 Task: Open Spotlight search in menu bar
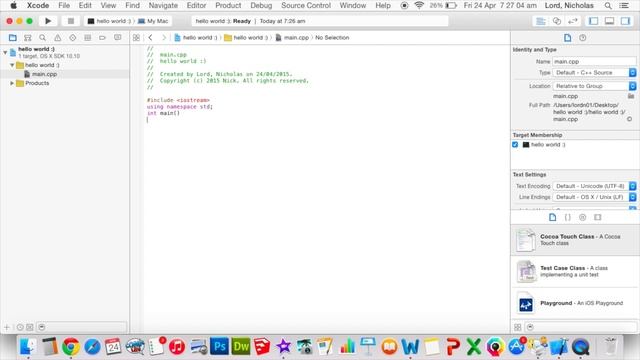pos(608,5)
